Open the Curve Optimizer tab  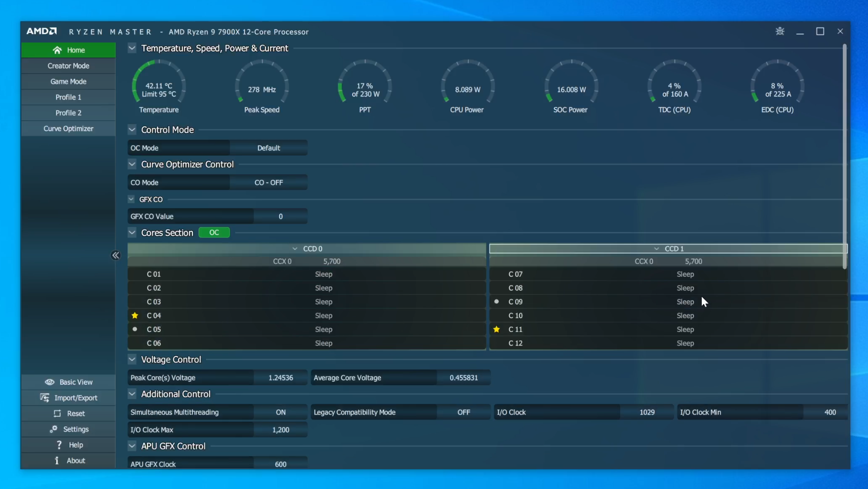(69, 128)
